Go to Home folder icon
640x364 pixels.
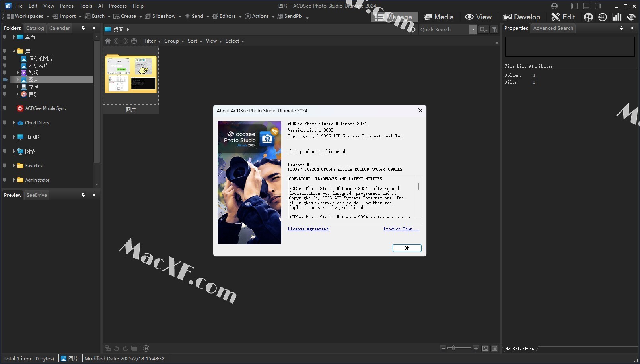pos(108,41)
